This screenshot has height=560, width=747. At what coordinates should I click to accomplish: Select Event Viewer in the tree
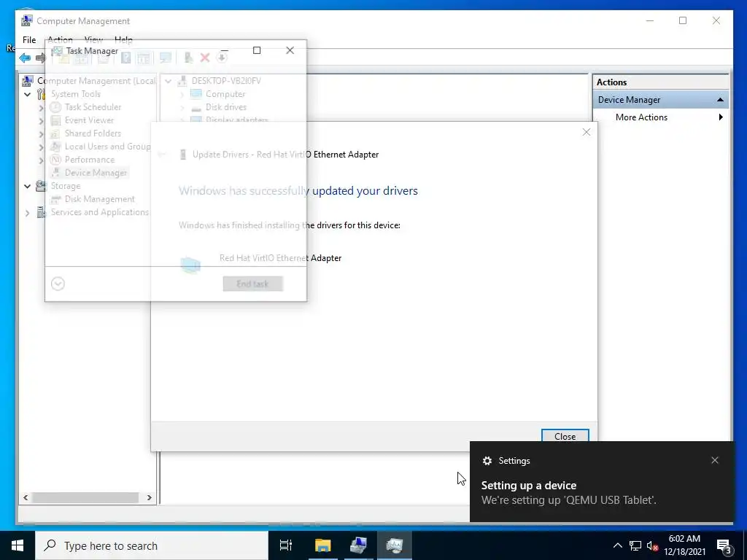tap(89, 120)
